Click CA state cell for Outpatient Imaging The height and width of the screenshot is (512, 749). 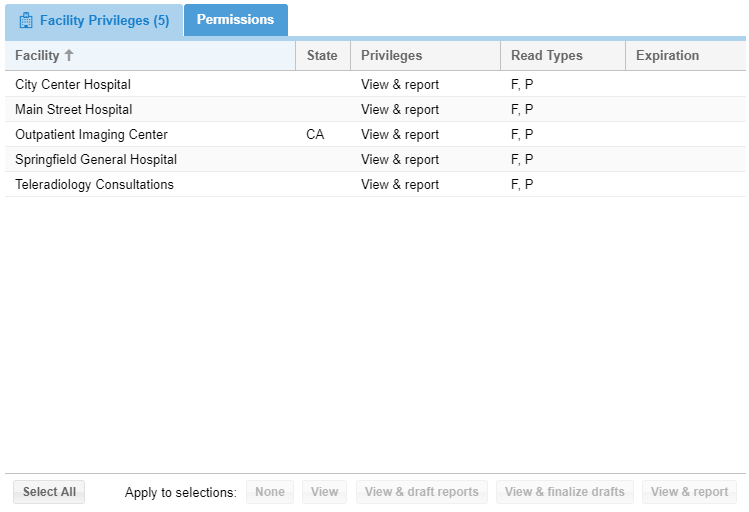tap(315, 134)
